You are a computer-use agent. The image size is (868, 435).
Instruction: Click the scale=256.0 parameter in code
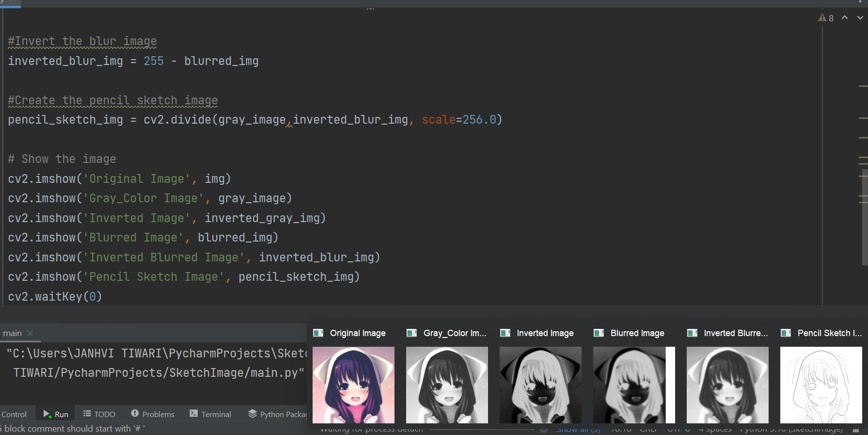point(459,120)
